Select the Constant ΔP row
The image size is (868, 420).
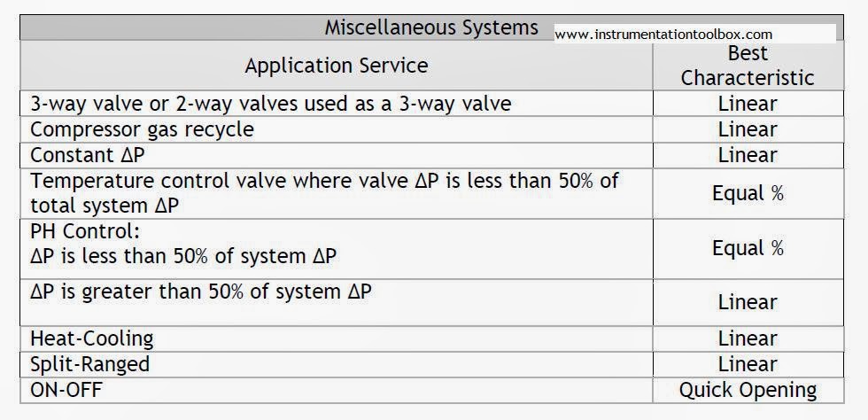(x=432, y=155)
